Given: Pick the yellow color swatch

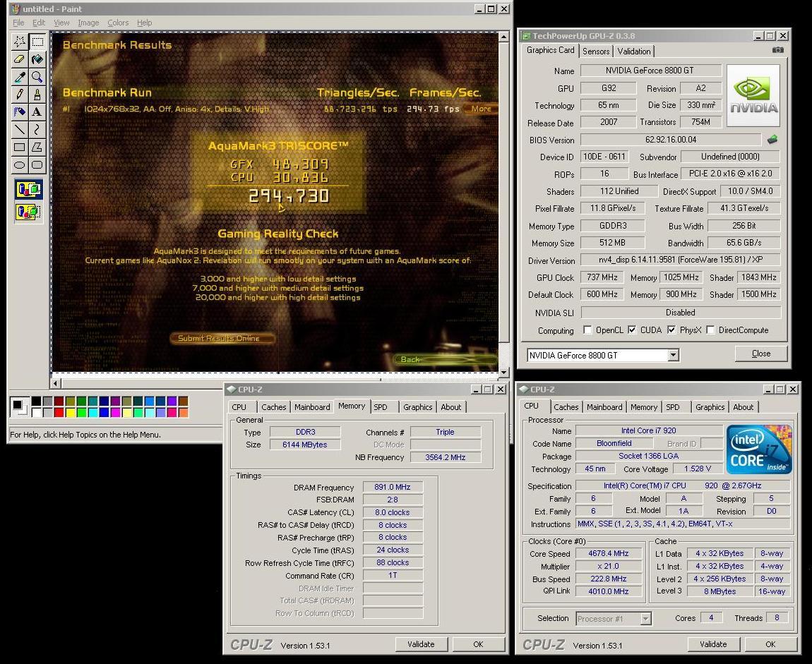Looking at the screenshot, I should (70, 413).
